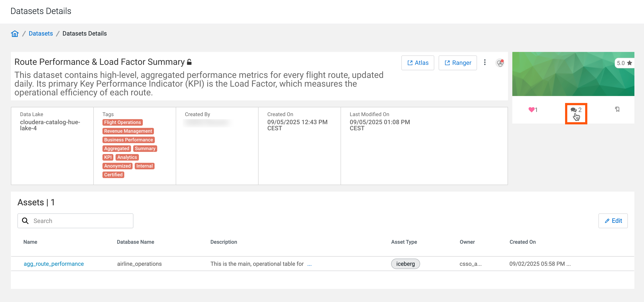This screenshot has height=302, width=644.
Task: Go to Datasets breadcrumb link
Action: (x=41, y=34)
